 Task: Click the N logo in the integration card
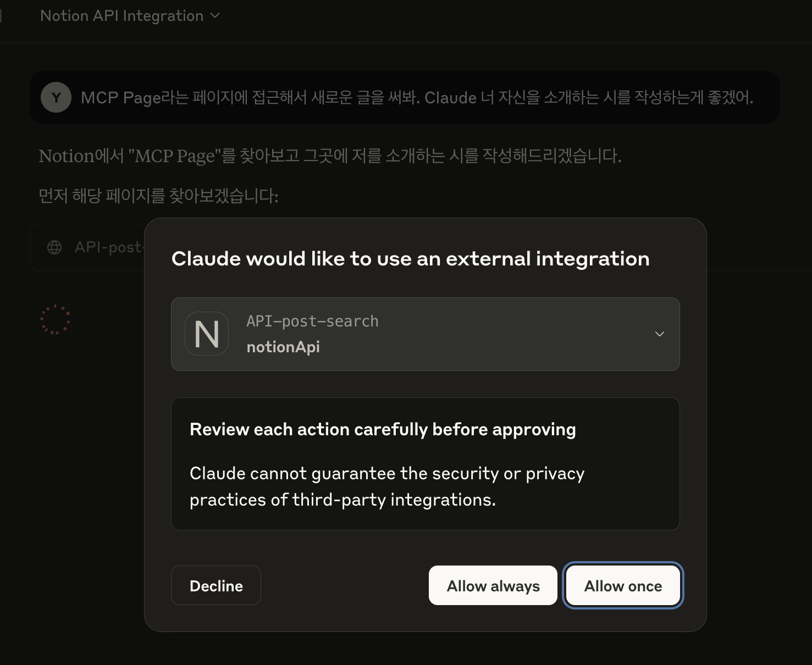(x=207, y=334)
